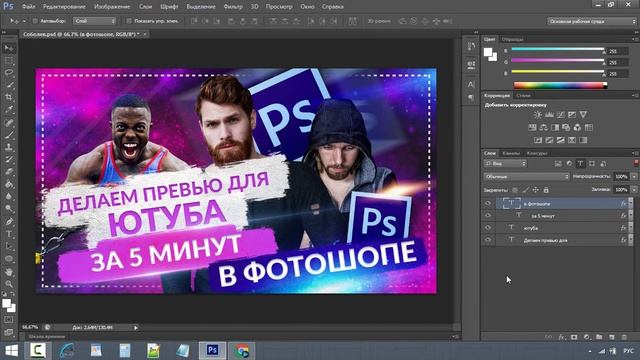Screen dimensions: 640x360
Task: Open the History panel icon
Action: click(x=471, y=46)
